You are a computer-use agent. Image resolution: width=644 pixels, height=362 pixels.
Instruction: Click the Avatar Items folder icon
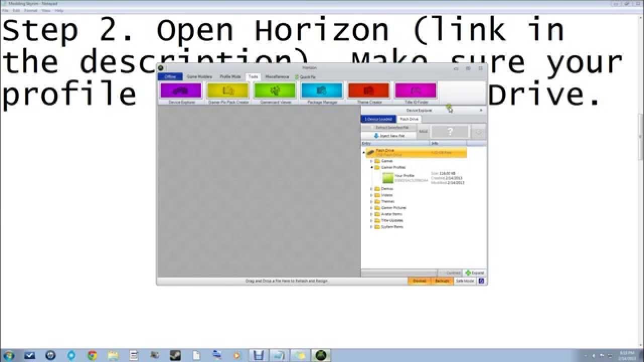377,214
